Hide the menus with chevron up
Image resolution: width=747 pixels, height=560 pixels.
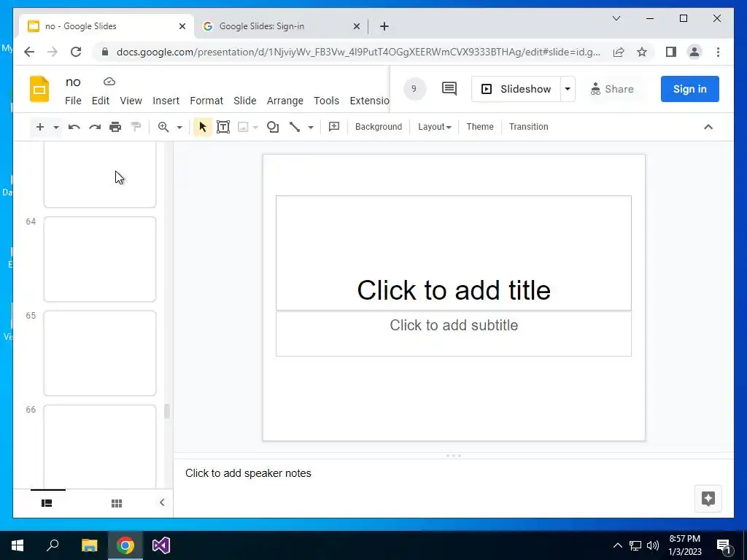(x=708, y=127)
